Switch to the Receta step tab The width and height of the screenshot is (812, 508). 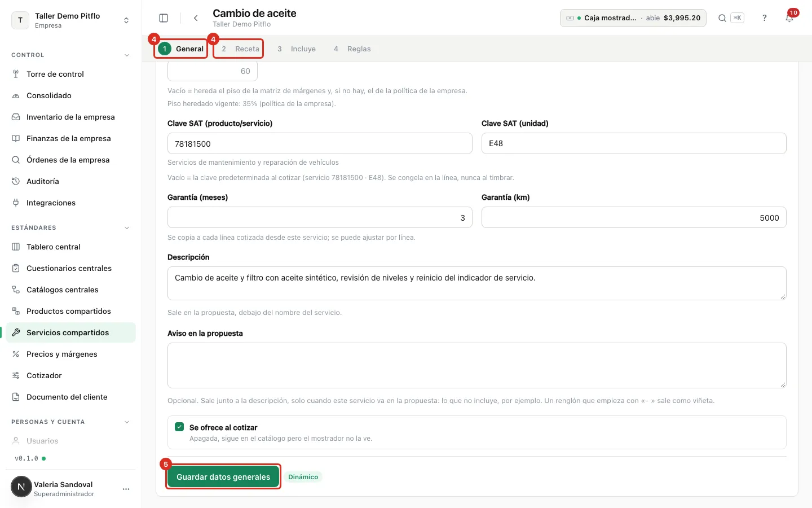tap(239, 49)
